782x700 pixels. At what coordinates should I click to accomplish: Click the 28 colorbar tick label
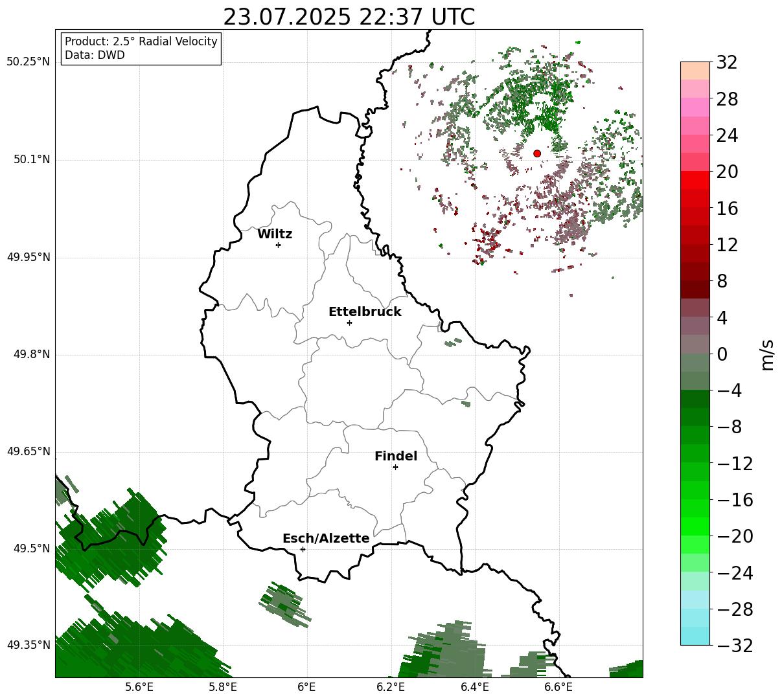[727, 100]
